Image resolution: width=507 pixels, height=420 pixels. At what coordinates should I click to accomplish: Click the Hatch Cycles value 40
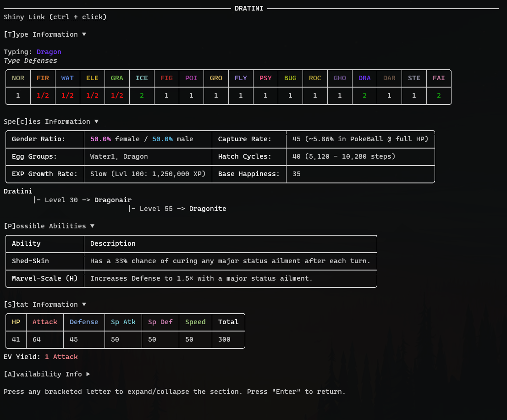click(344, 156)
